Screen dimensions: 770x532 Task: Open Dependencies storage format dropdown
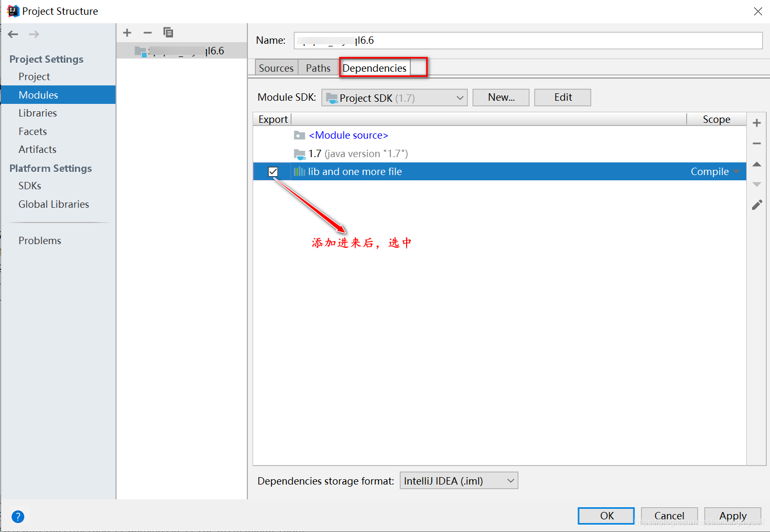(459, 481)
